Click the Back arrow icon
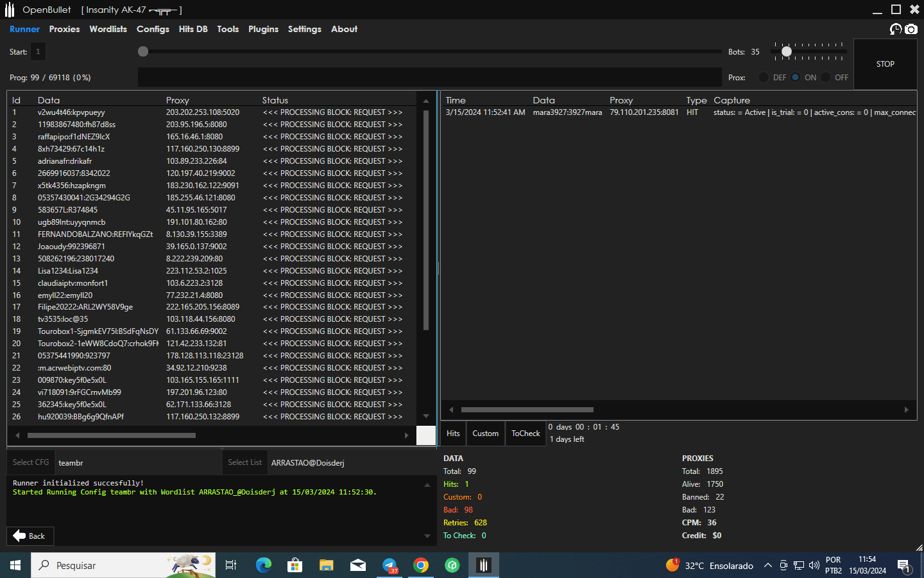Image resolution: width=924 pixels, height=578 pixels. [19, 536]
